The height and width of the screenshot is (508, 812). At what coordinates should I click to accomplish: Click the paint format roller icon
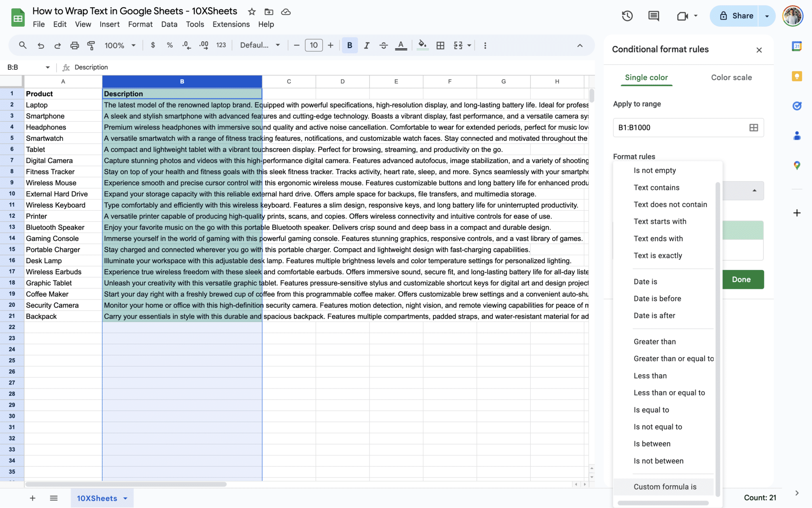[91, 45]
